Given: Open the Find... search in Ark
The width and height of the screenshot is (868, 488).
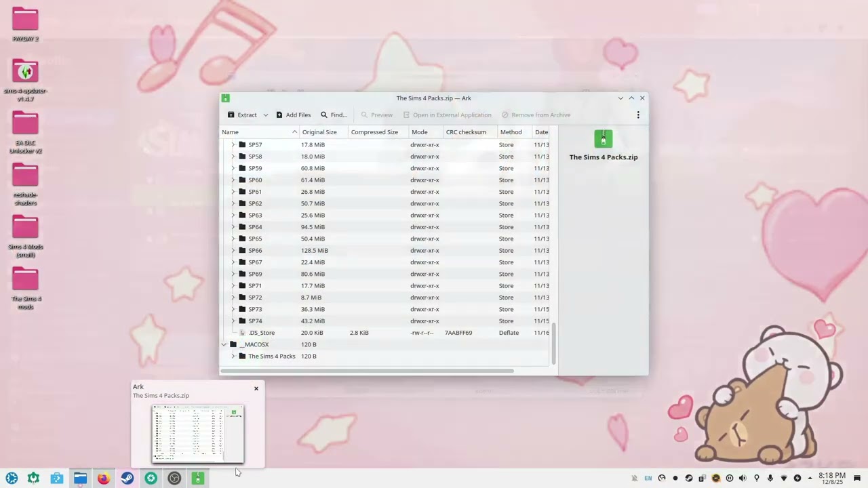Looking at the screenshot, I should coord(334,115).
